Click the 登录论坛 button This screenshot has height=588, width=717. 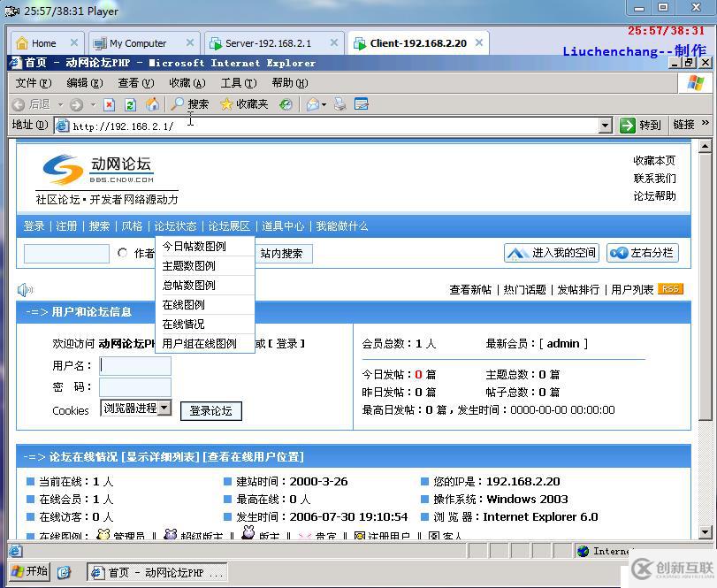210,410
